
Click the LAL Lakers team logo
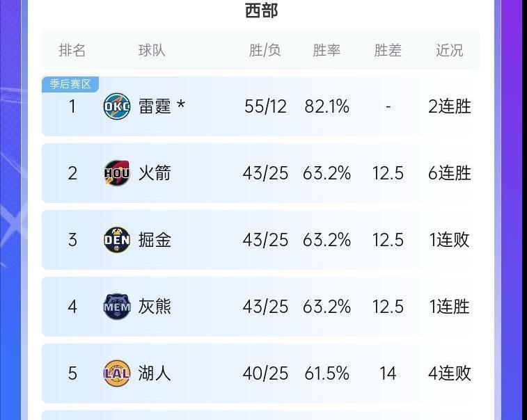click(x=116, y=373)
